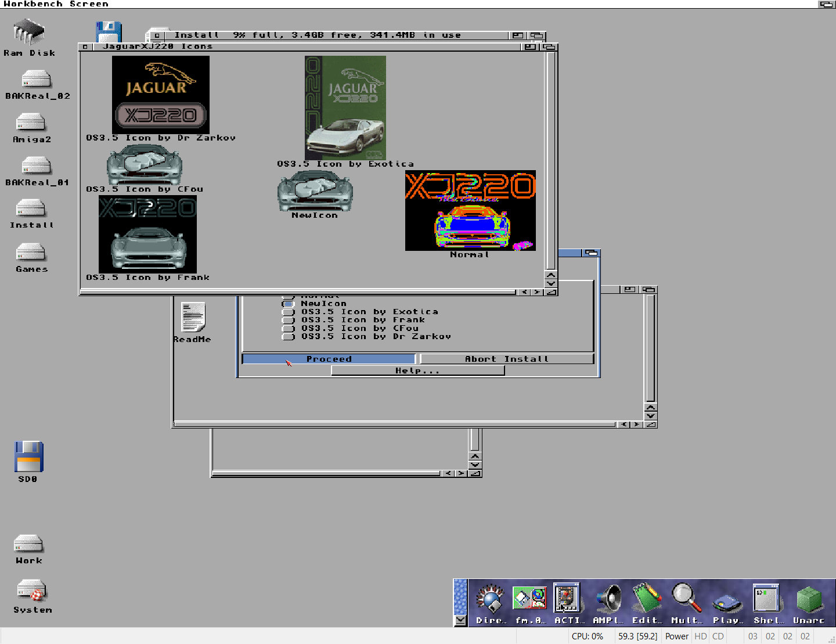Select the NewIcon radio option
836x644 pixels.
288,304
